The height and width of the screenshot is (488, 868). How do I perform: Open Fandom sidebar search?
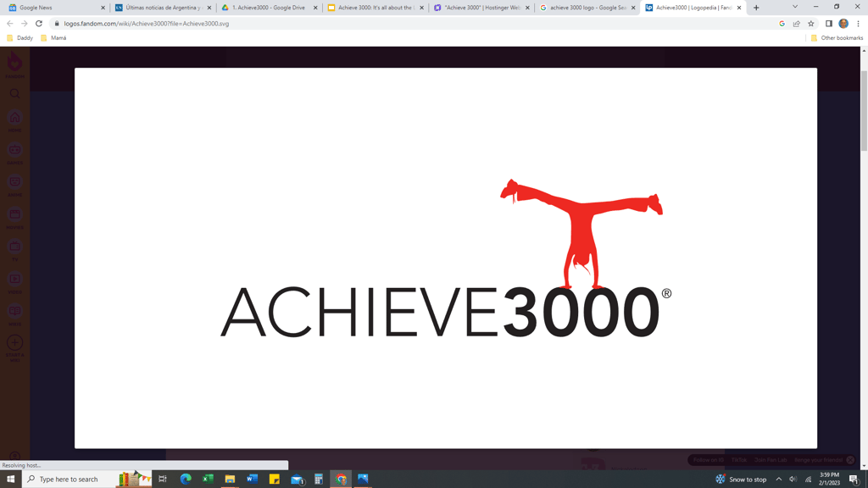click(x=15, y=93)
